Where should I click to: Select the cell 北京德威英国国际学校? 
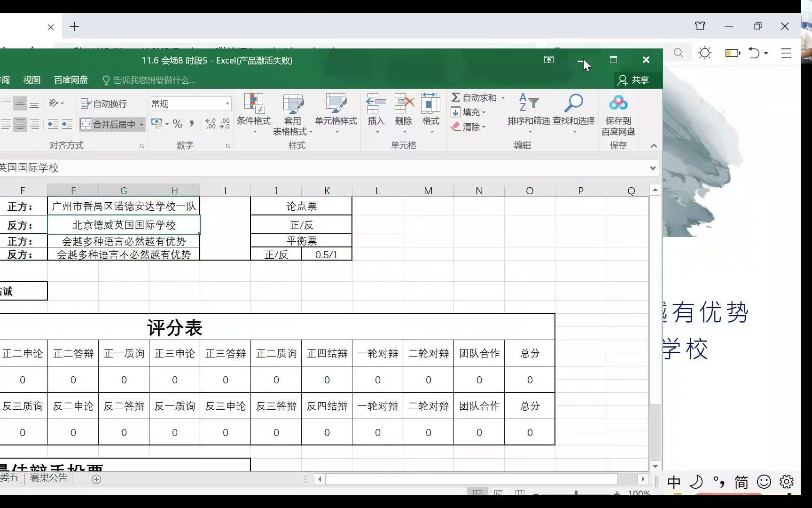124,225
